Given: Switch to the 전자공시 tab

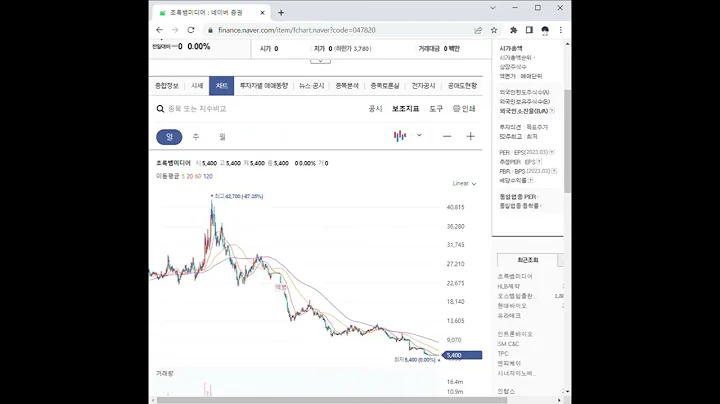Looking at the screenshot, I should pos(423,86).
